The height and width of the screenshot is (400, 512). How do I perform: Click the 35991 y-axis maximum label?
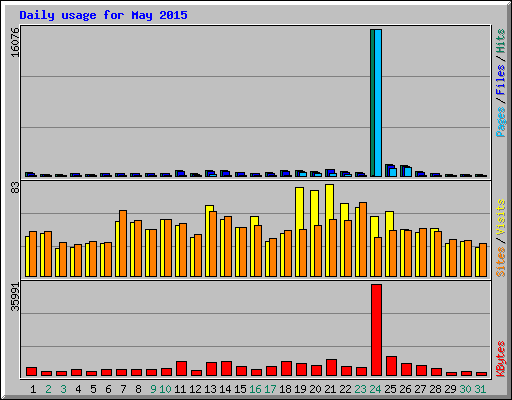click(x=15, y=297)
